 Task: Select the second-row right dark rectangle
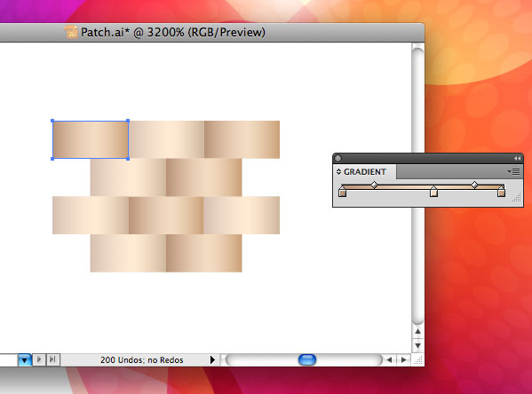click(x=204, y=177)
